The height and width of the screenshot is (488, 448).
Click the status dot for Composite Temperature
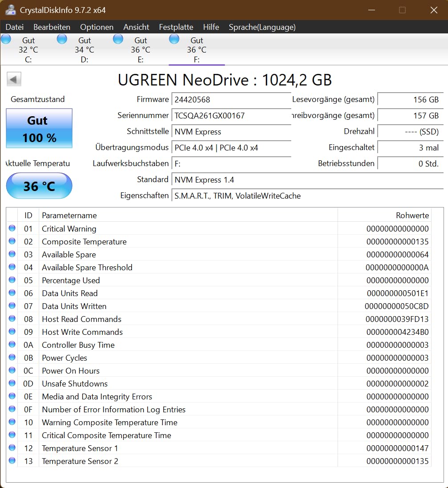coord(12,241)
